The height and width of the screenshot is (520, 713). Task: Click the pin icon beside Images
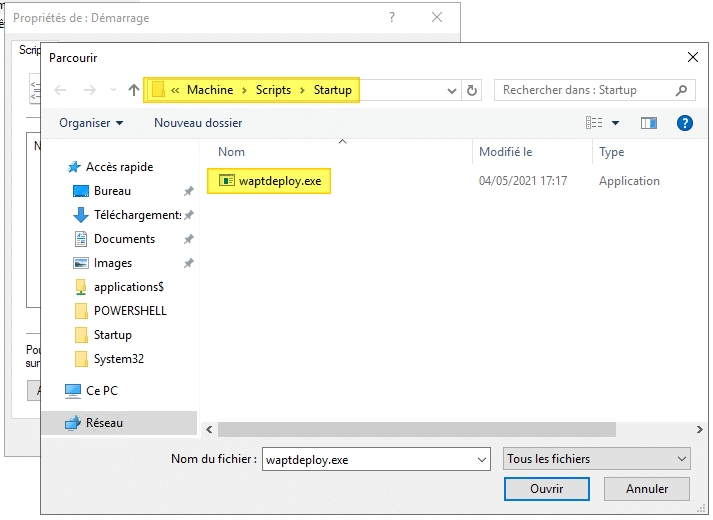[189, 263]
